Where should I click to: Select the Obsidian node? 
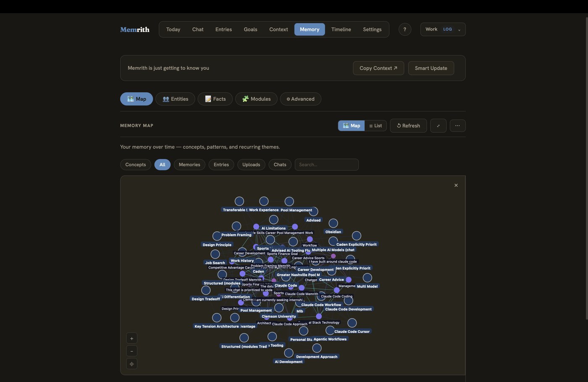333,223
